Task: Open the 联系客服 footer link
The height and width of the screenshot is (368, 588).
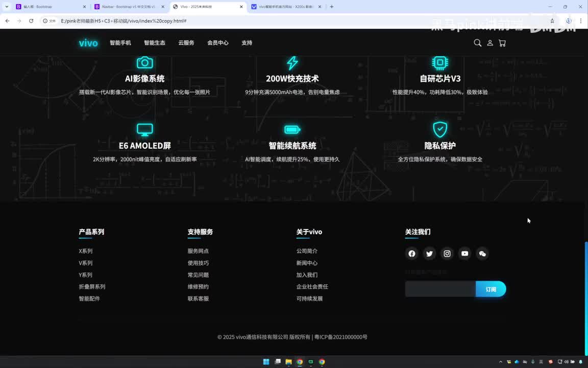Action: [x=198, y=298]
